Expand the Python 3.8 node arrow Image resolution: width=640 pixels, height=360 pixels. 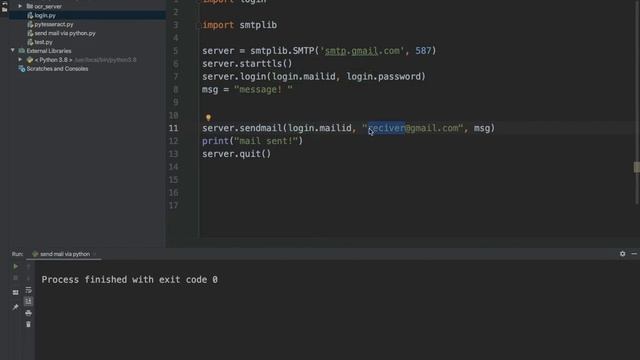(x=20, y=60)
